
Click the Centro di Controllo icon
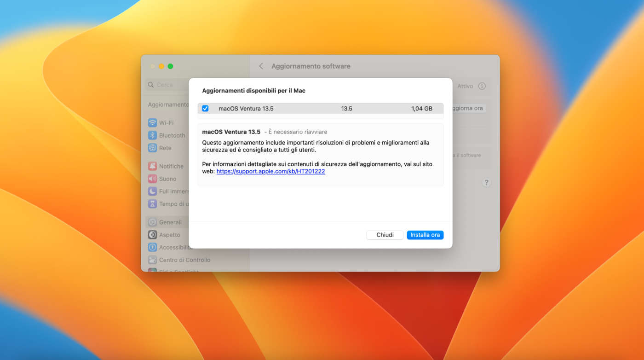pos(152,260)
